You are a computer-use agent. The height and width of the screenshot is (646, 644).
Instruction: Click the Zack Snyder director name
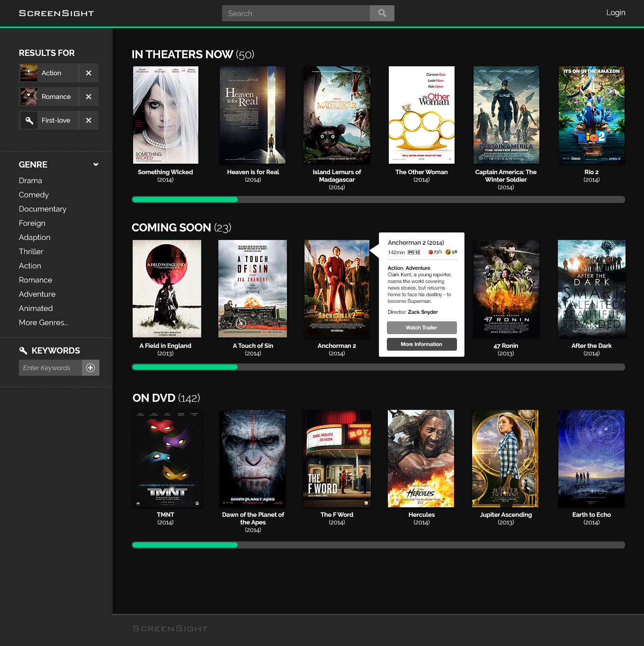(423, 312)
